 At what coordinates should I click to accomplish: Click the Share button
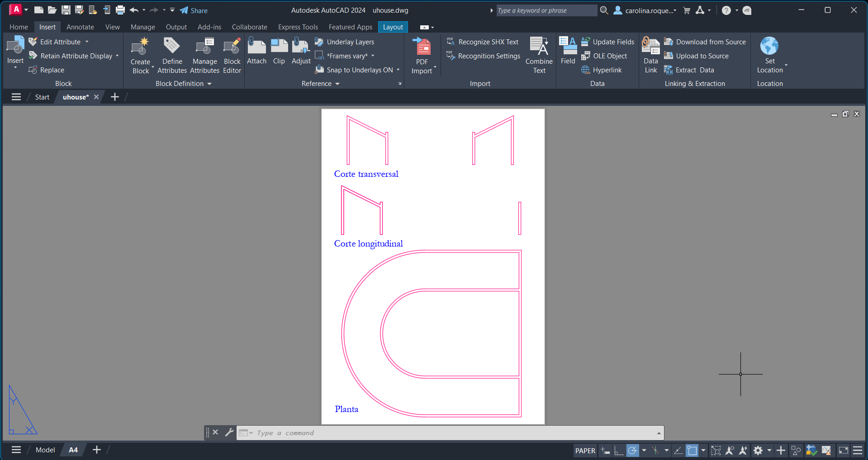pos(194,10)
